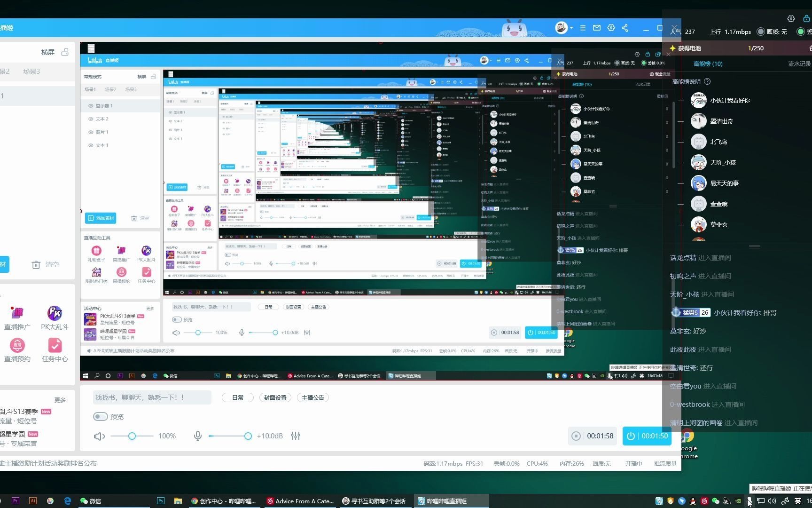Click the 高能榜说明 help question icon
Image resolution: width=812 pixels, height=508 pixels.
pos(707,82)
